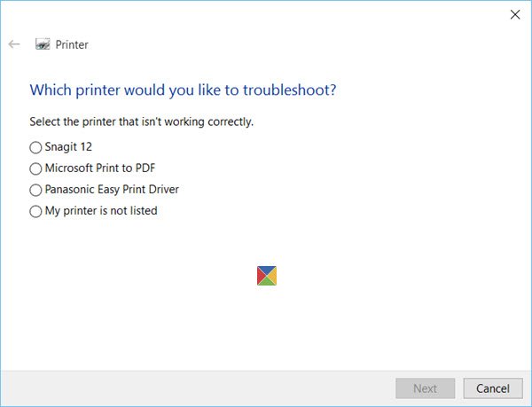
Task: Click the My printer is not listed label text
Action: pos(101,211)
